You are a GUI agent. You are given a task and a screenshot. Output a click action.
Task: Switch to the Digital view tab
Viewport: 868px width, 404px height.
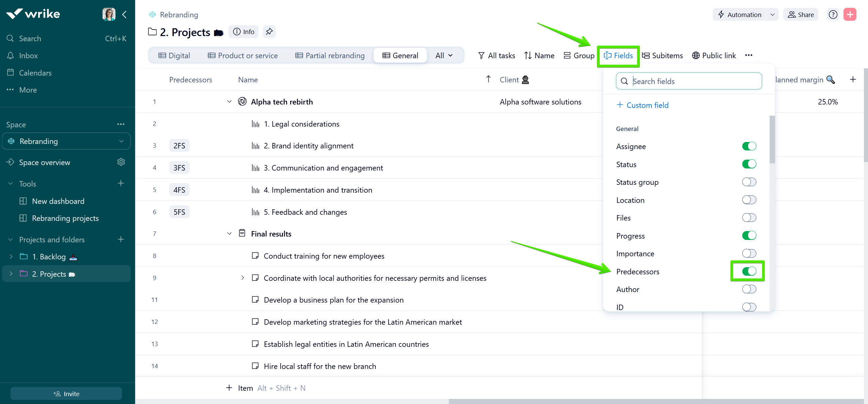click(174, 55)
